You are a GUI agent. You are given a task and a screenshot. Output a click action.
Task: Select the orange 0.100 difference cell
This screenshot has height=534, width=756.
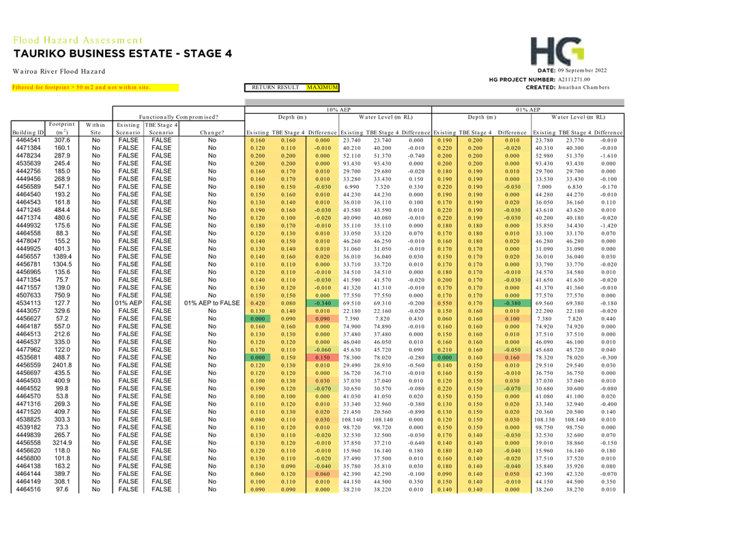(x=512, y=318)
